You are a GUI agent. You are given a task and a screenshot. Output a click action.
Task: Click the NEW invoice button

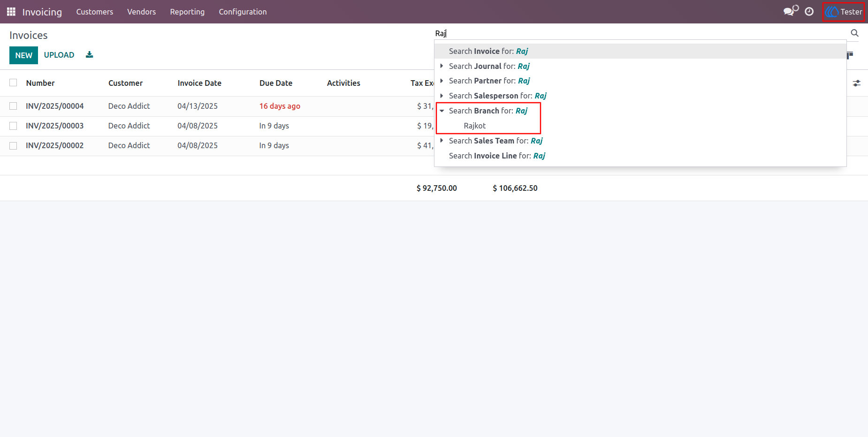(x=23, y=55)
